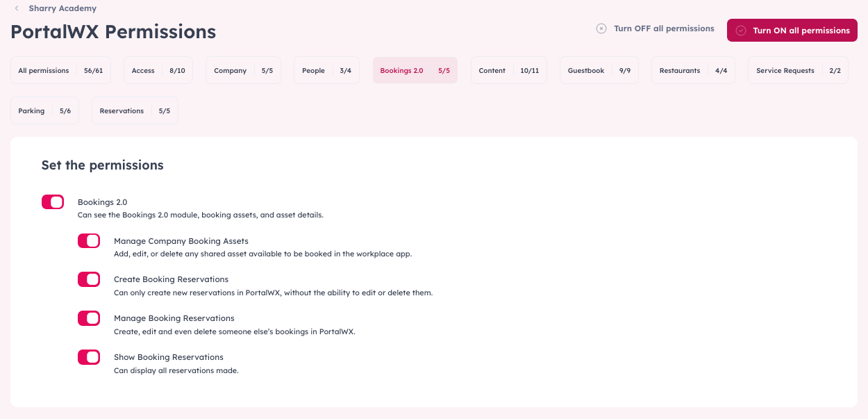868x419 pixels.
Task: Turn ON all permissions
Action: pyautogui.click(x=792, y=31)
